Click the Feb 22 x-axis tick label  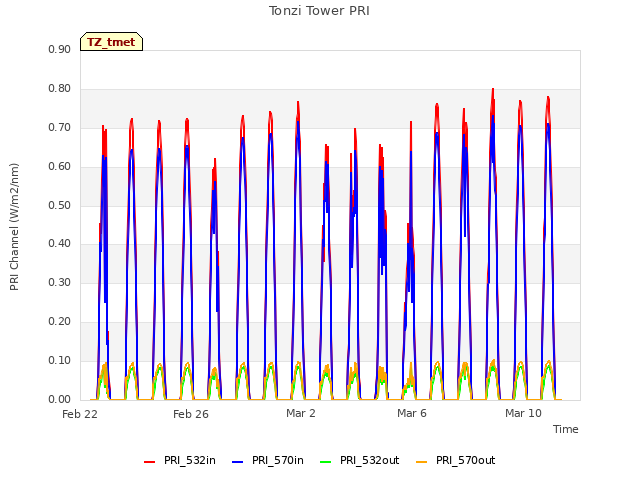click(x=80, y=414)
